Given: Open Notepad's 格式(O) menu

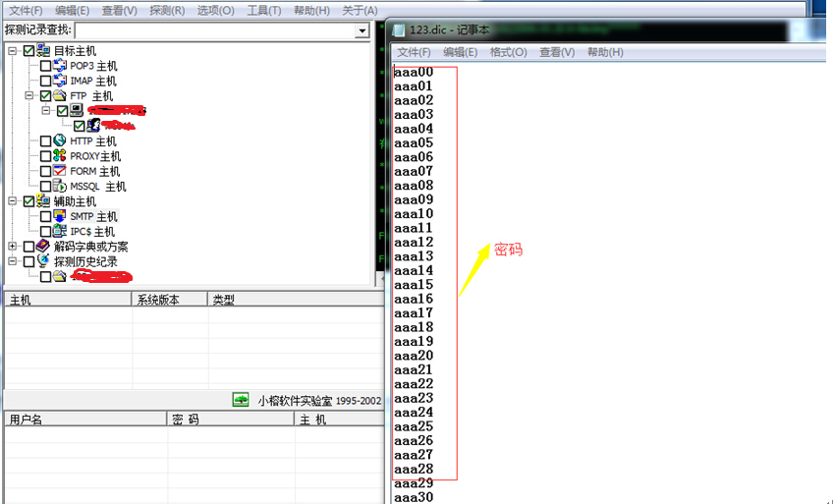Looking at the screenshot, I should point(508,52).
